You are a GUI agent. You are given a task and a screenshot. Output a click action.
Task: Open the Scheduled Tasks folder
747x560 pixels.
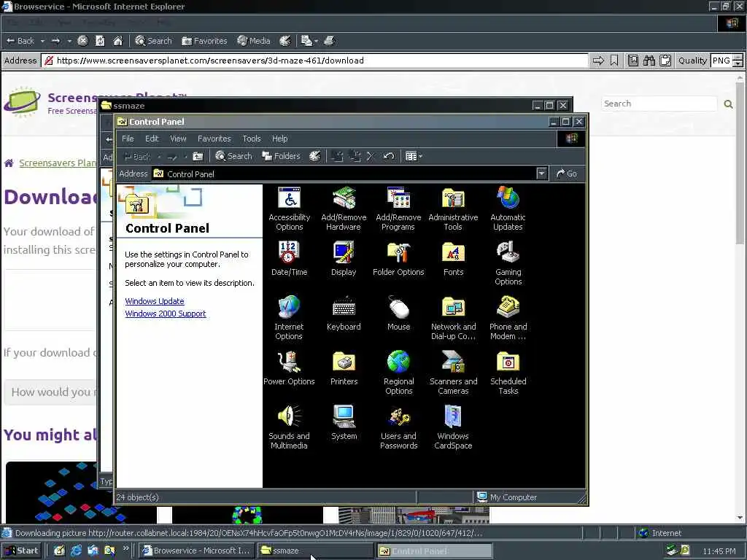[x=508, y=373]
